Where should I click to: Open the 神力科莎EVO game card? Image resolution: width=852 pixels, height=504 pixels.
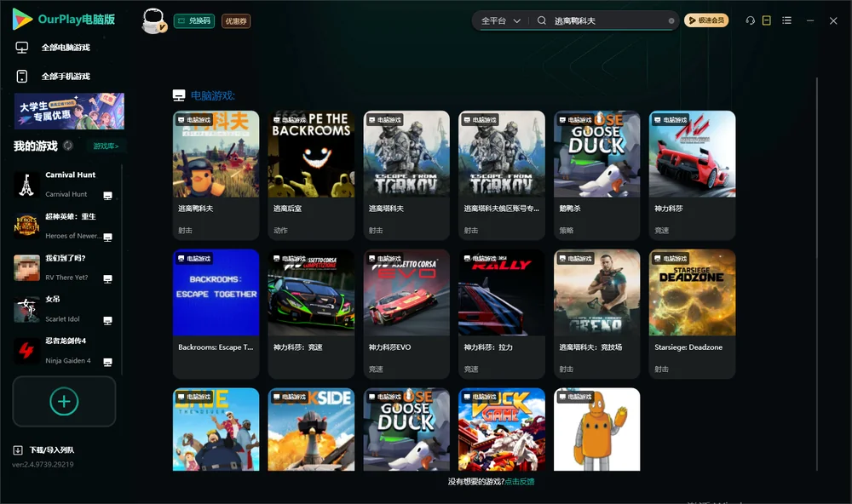406,314
